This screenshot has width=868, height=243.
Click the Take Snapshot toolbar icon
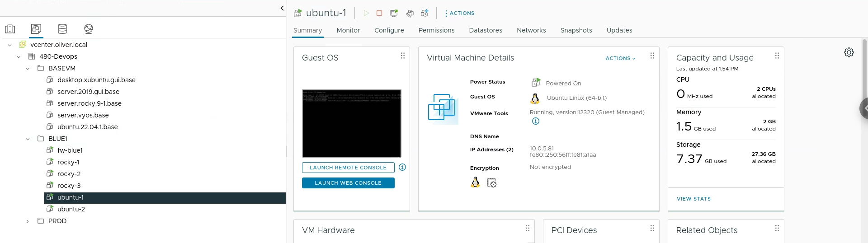click(x=425, y=13)
